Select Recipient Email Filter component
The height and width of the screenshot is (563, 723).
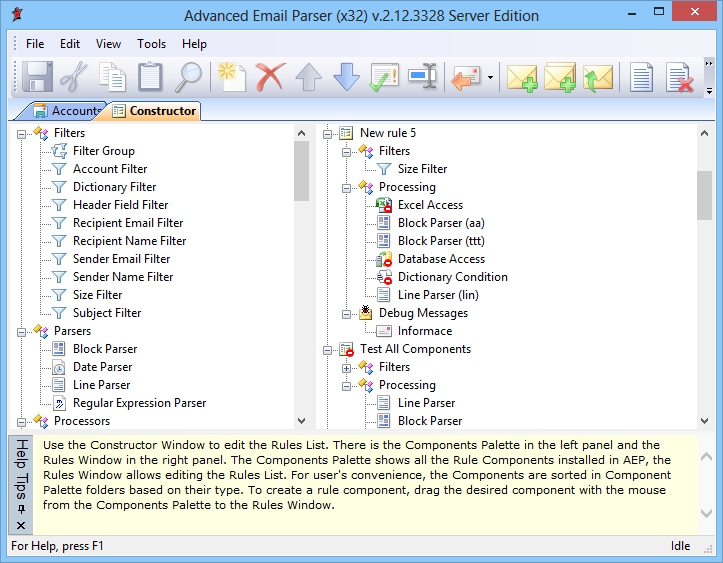point(128,223)
